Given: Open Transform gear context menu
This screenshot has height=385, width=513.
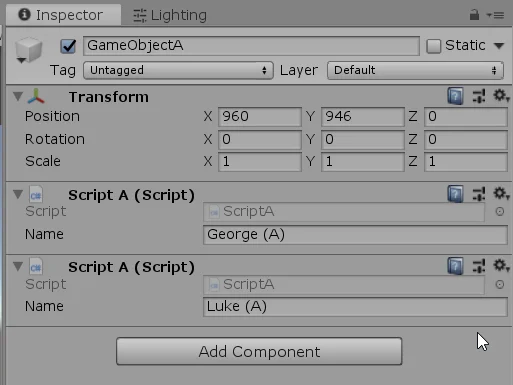Looking at the screenshot, I should coord(501,96).
